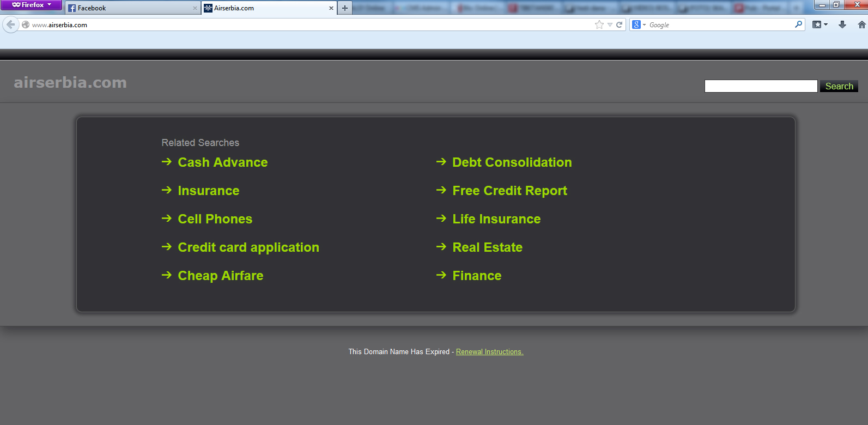Image resolution: width=868 pixels, height=425 pixels.
Task: Open a new tab with the plus button
Action: [x=345, y=8]
